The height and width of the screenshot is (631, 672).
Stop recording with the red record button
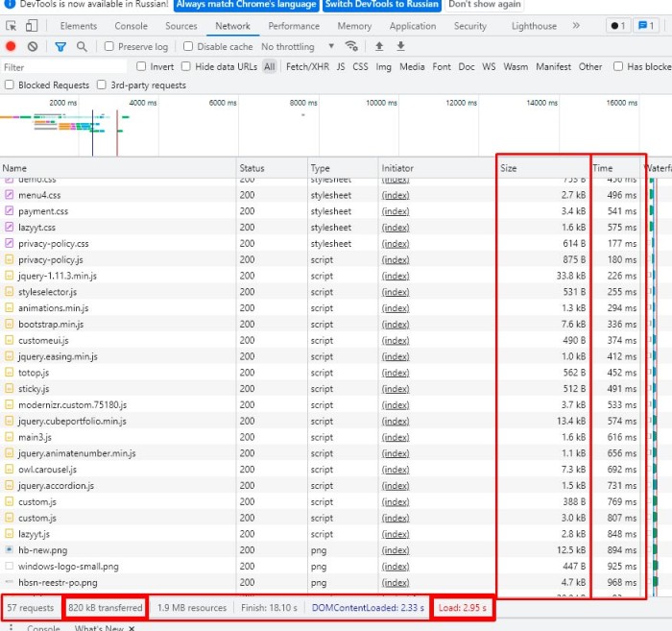pos(11,46)
